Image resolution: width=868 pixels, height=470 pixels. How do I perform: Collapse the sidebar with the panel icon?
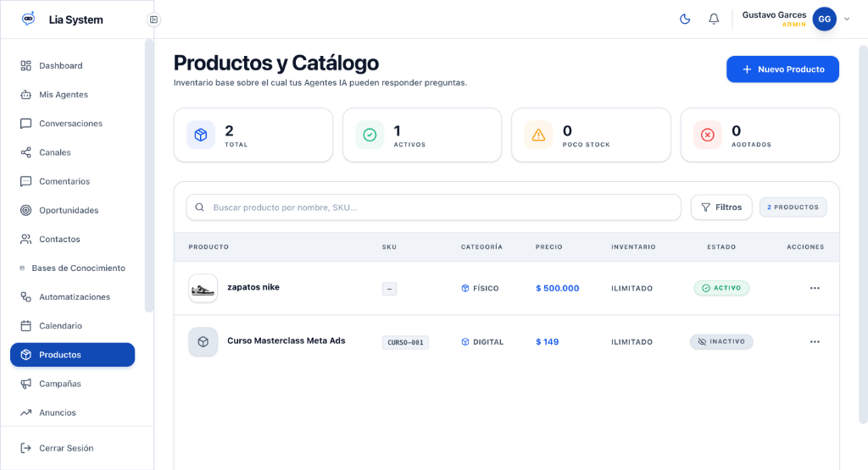(x=153, y=19)
